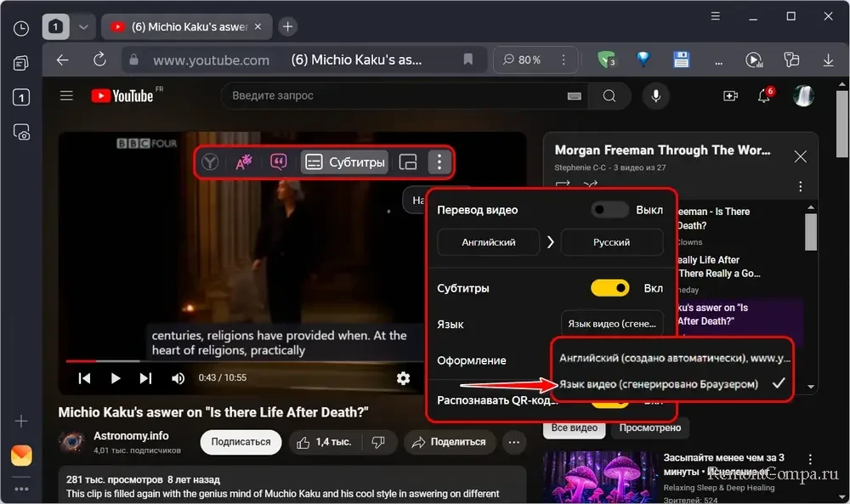The height and width of the screenshot is (504, 850).
Task: Open the Язык subtitle language dropdown
Action: coord(612,324)
